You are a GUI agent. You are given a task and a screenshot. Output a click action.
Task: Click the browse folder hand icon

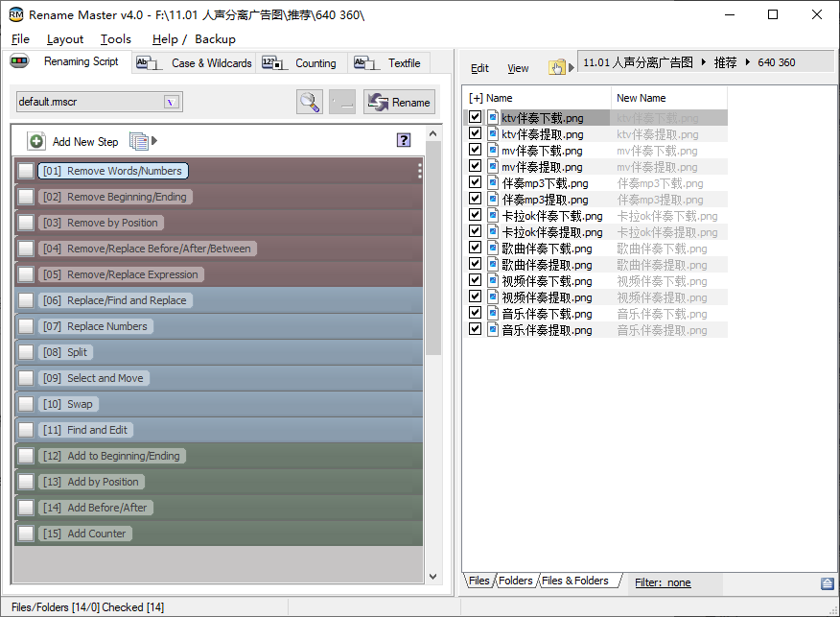coord(556,67)
